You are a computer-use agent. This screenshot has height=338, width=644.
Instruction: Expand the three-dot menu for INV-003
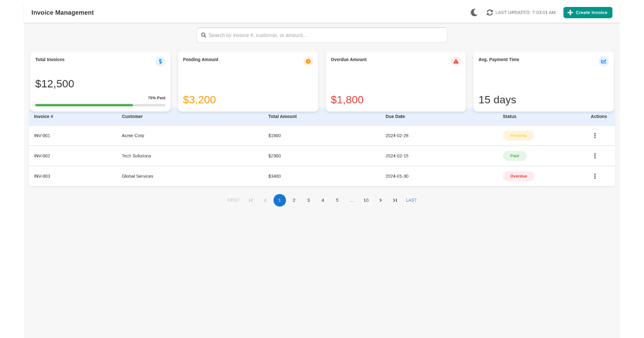click(595, 176)
